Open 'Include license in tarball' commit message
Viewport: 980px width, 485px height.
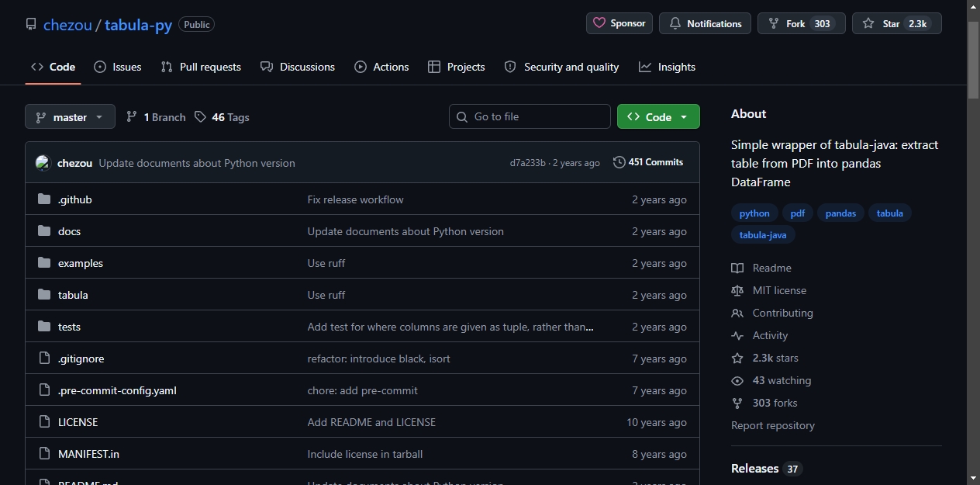click(365, 454)
